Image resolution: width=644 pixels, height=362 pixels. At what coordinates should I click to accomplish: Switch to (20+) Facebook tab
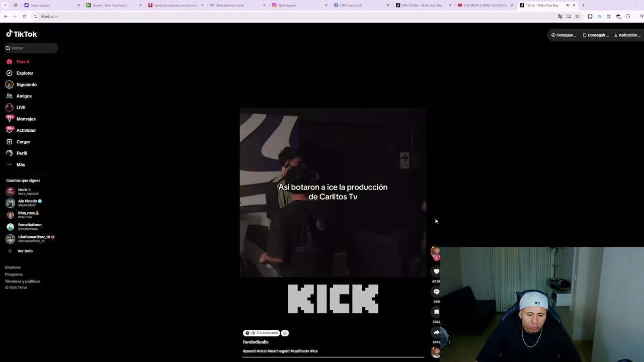(x=361, y=5)
